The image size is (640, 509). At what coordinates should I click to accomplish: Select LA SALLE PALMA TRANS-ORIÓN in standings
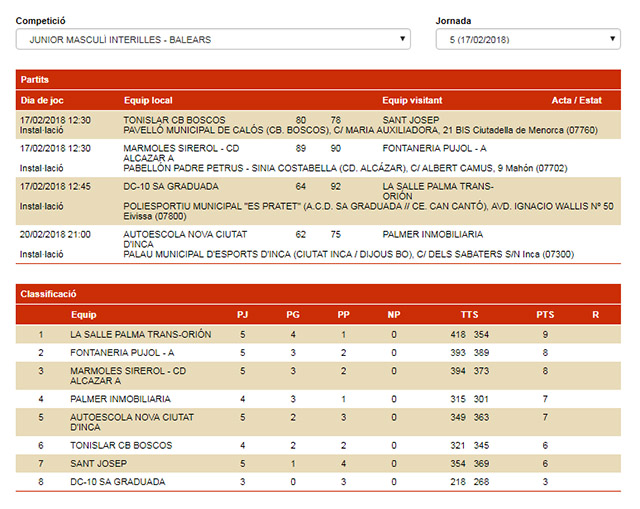[140, 334]
